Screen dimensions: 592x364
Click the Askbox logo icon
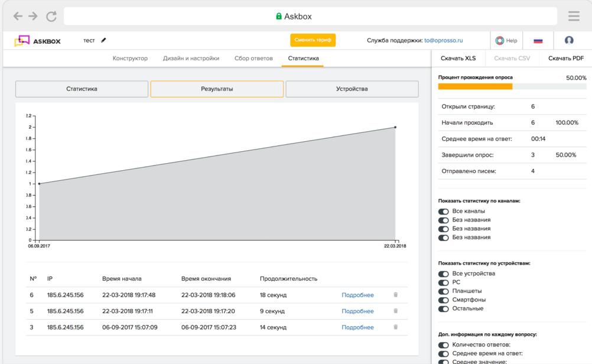pyautogui.click(x=22, y=41)
